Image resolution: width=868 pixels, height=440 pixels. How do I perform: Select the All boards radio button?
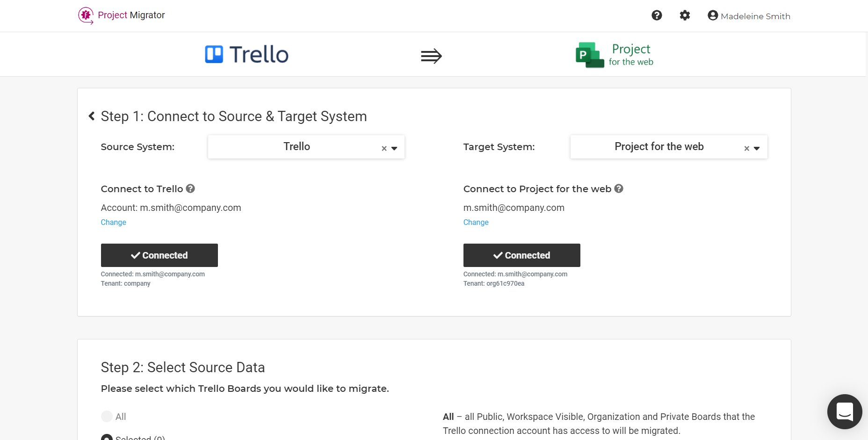107,416
